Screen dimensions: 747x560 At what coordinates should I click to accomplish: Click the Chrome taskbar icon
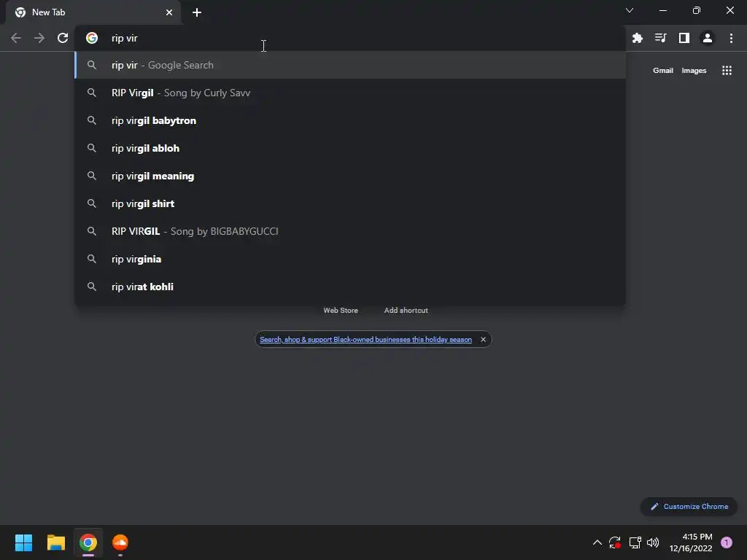click(88, 542)
